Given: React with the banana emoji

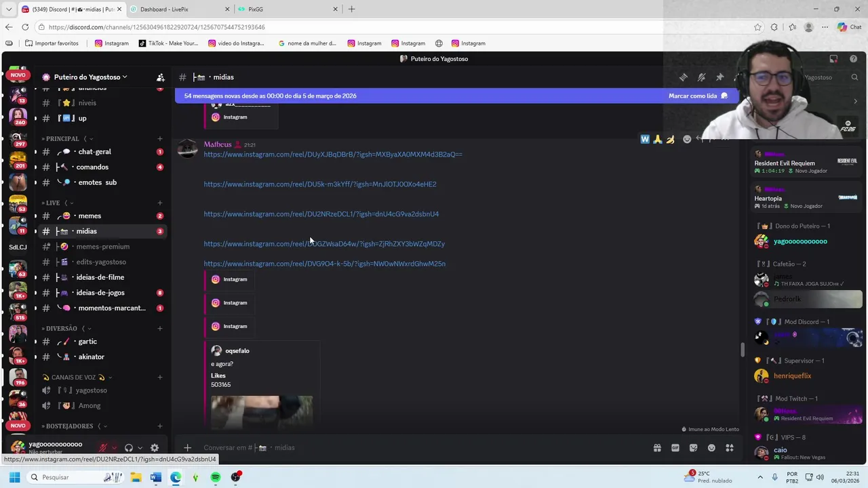Looking at the screenshot, I should tap(670, 139).
